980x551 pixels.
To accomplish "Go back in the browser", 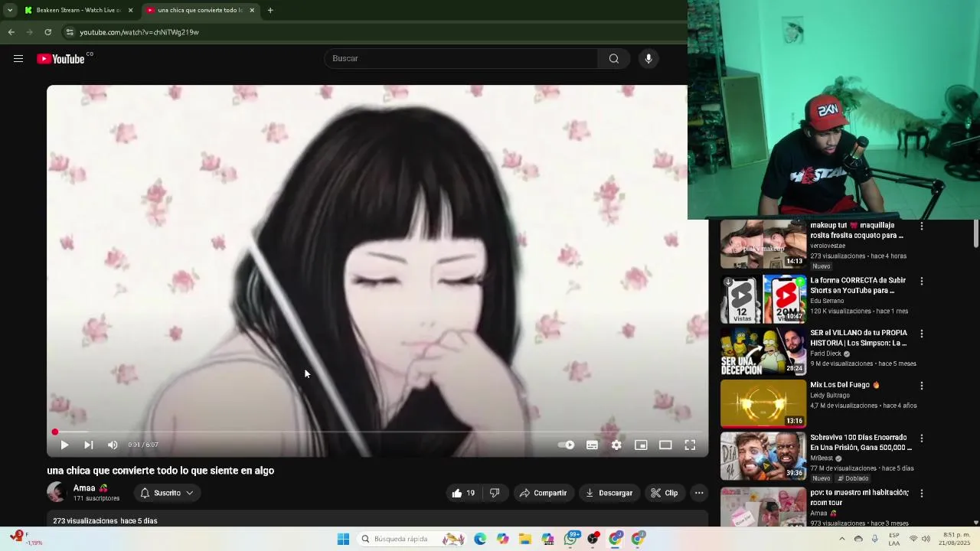I will tap(11, 32).
